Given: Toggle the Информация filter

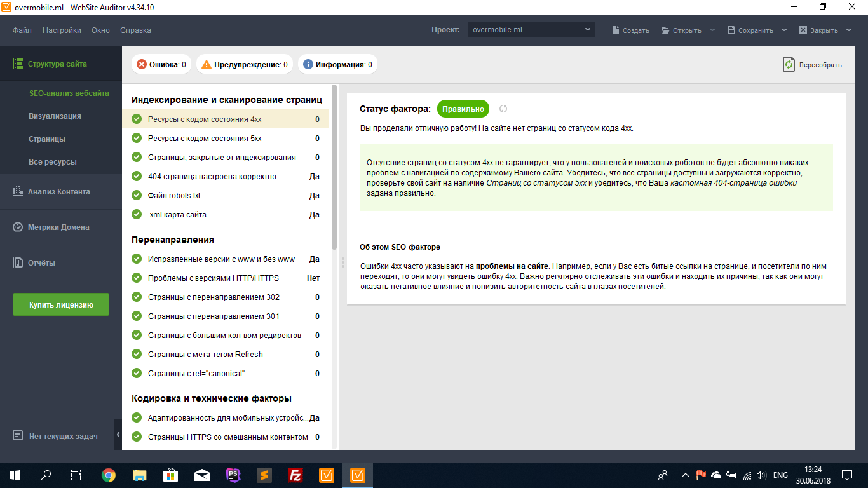Looking at the screenshot, I should tap(337, 64).
